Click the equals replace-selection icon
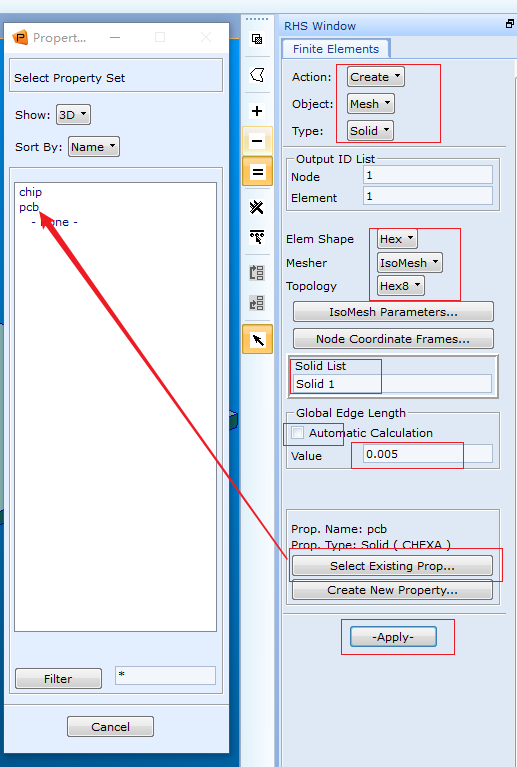This screenshot has height=767, width=517. [257, 172]
